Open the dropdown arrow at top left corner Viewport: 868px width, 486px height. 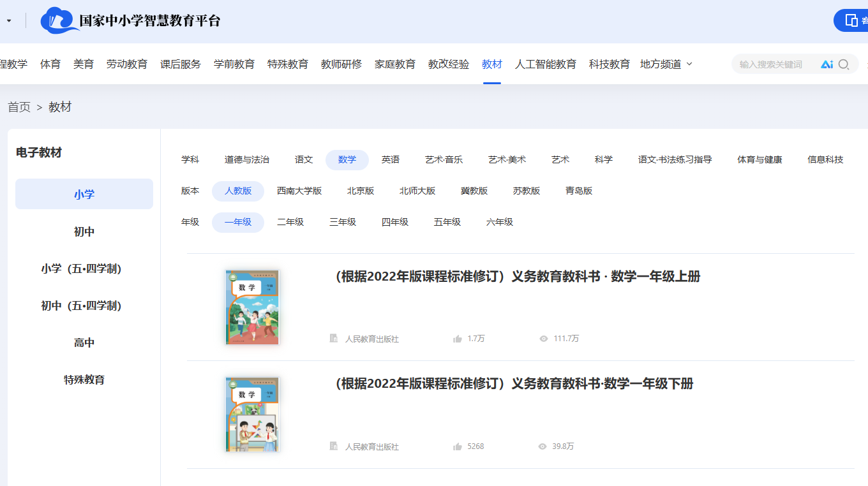(8, 20)
